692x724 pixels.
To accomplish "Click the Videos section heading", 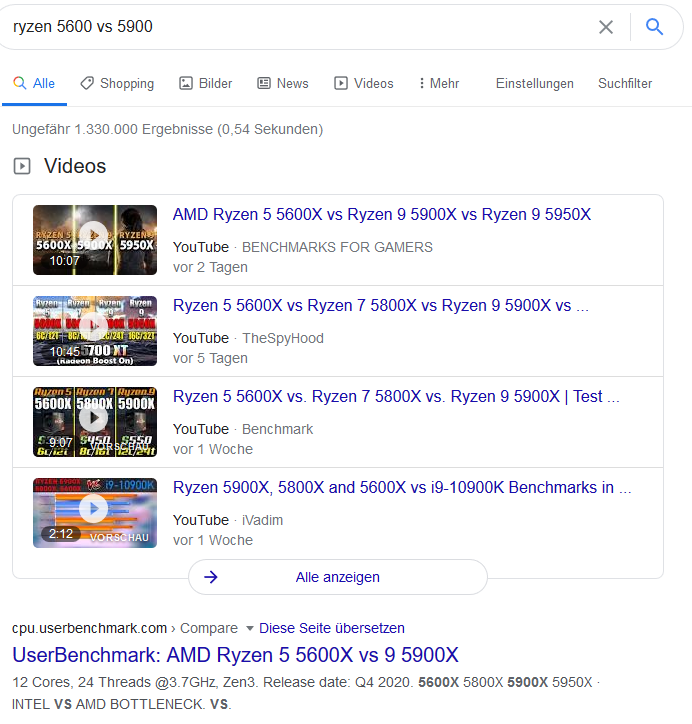I will point(75,166).
